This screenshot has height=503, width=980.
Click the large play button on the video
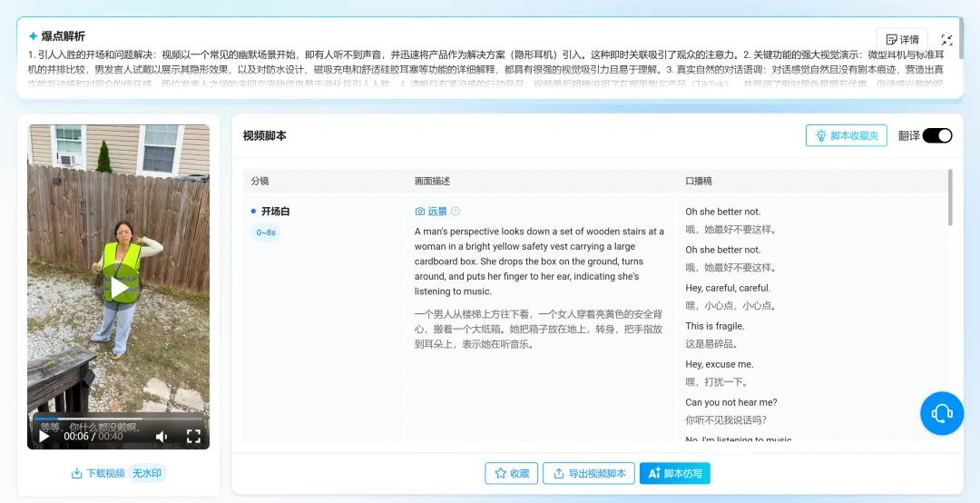119,288
